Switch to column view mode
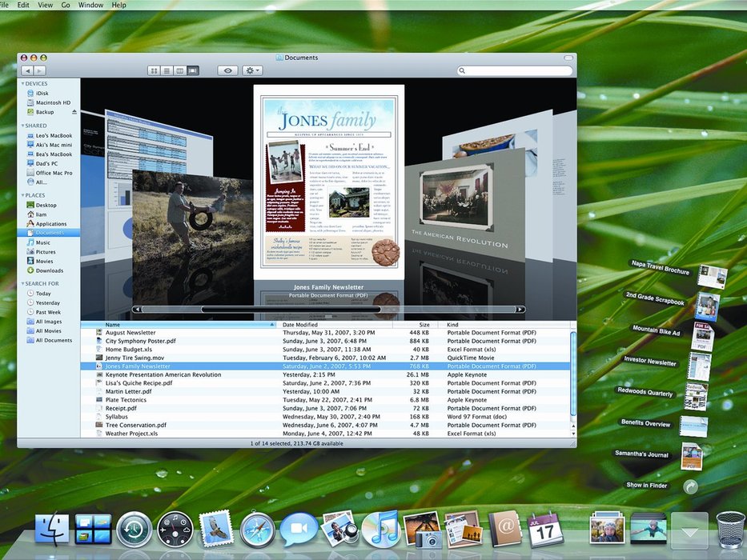This screenshot has width=747, height=560. [x=179, y=70]
